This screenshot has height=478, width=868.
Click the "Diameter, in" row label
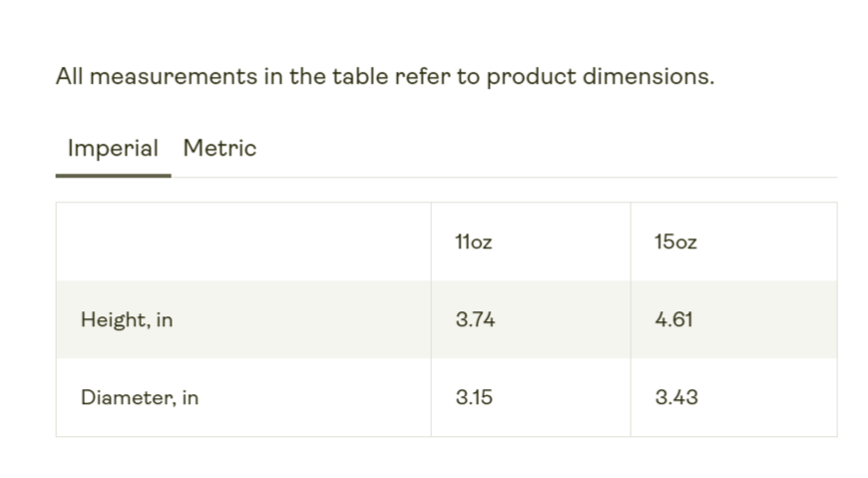tap(140, 397)
